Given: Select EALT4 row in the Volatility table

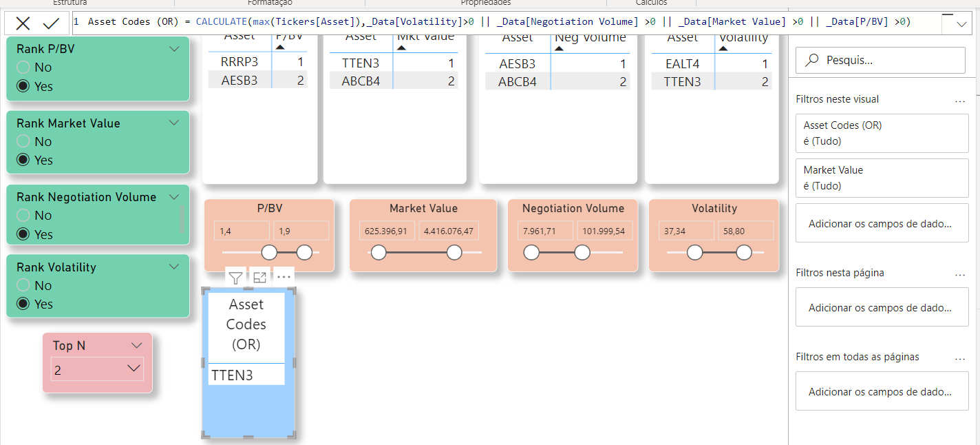Looking at the screenshot, I should [712, 63].
